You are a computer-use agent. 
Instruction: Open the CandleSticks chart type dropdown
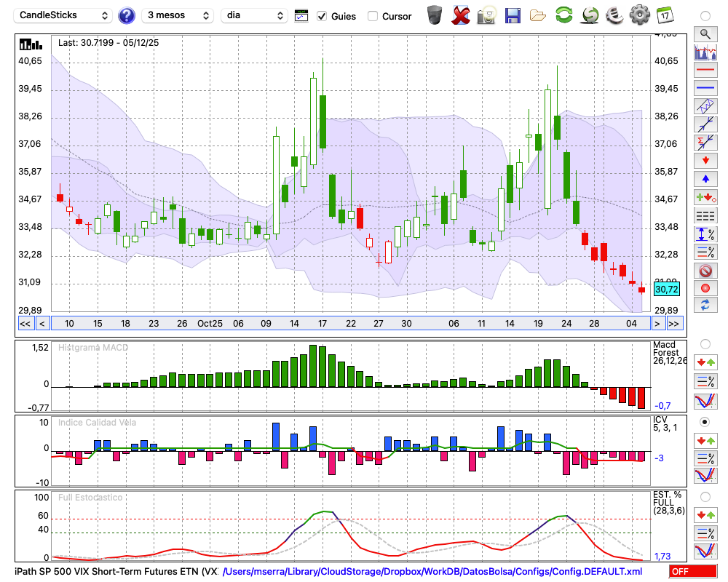pos(64,15)
